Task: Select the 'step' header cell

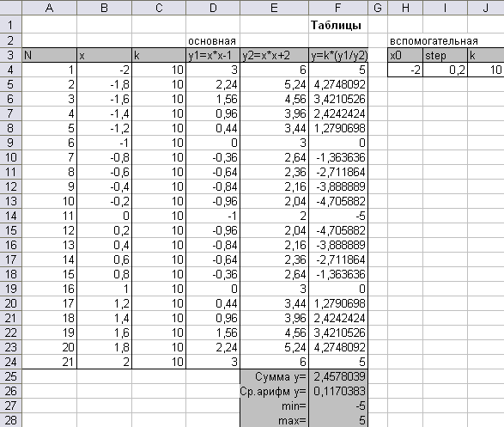Action: click(x=445, y=55)
